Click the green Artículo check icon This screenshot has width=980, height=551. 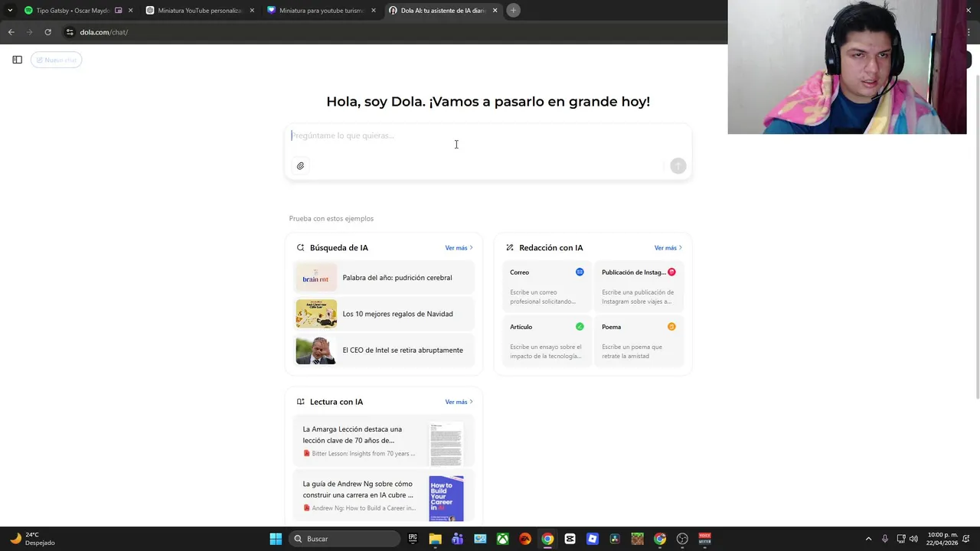coord(580,327)
